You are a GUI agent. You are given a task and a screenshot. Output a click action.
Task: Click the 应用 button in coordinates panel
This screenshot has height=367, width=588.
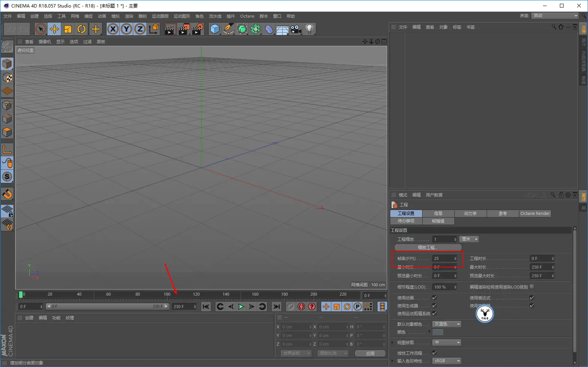tap(370, 353)
